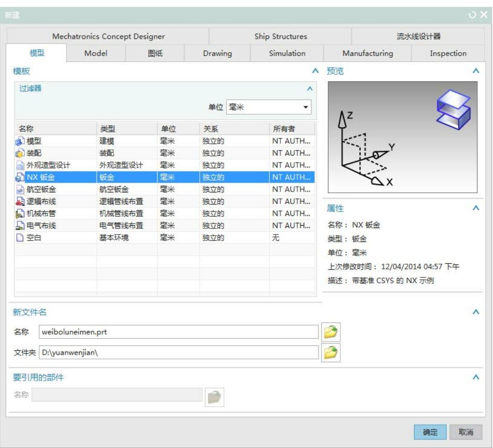Image resolution: width=493 pixels, height=448 pixels.
Task: Open the Ship Structures tab
Action: [x=280, y=36]
